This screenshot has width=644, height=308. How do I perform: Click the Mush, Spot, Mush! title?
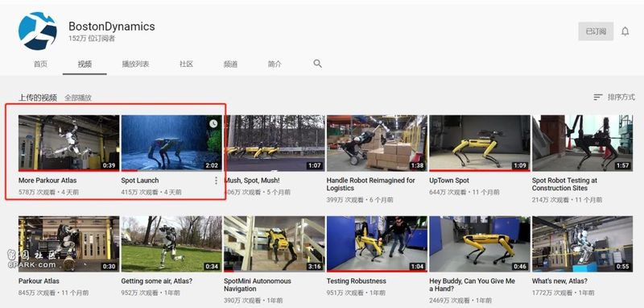[253, 180]
